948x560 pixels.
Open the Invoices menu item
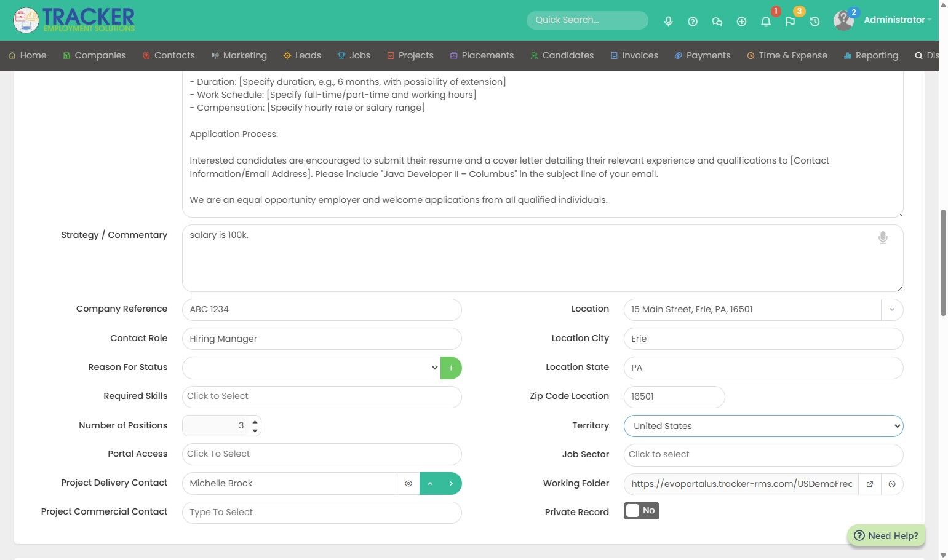[634, 55]
